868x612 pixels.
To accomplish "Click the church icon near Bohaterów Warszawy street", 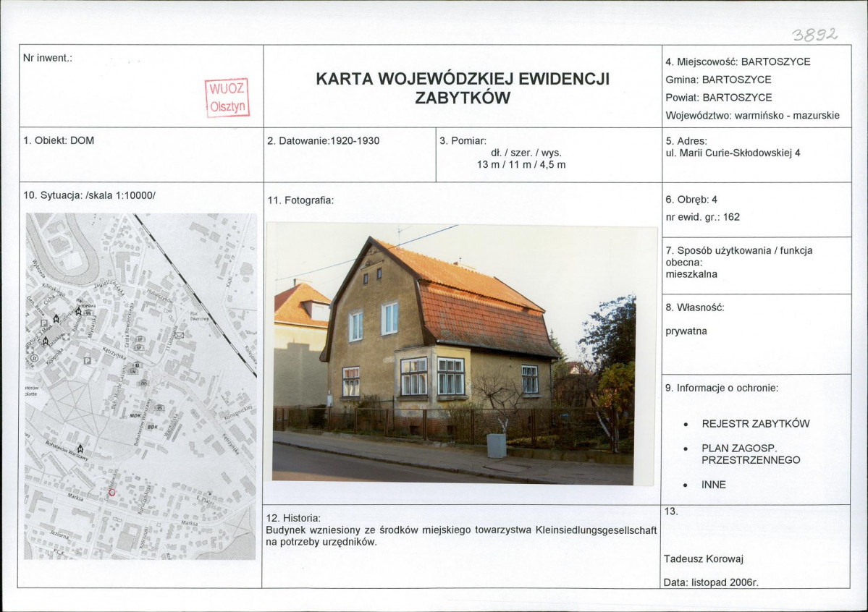I will [x=80, y=449].
